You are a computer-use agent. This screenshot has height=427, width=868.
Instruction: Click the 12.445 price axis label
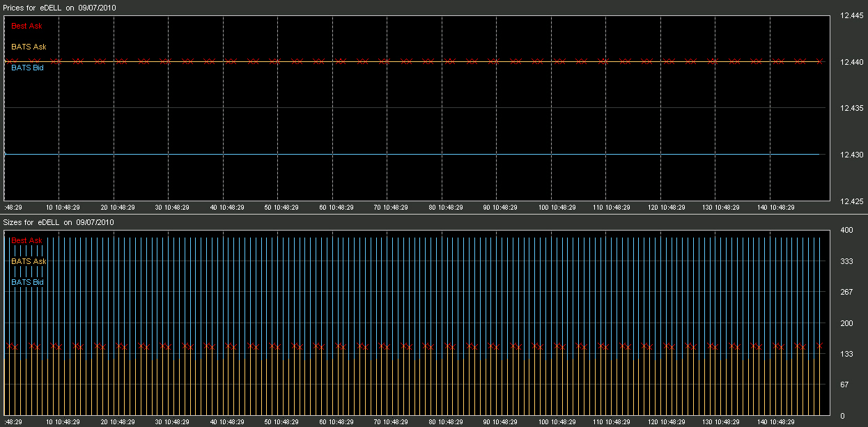tap(852, 16)
